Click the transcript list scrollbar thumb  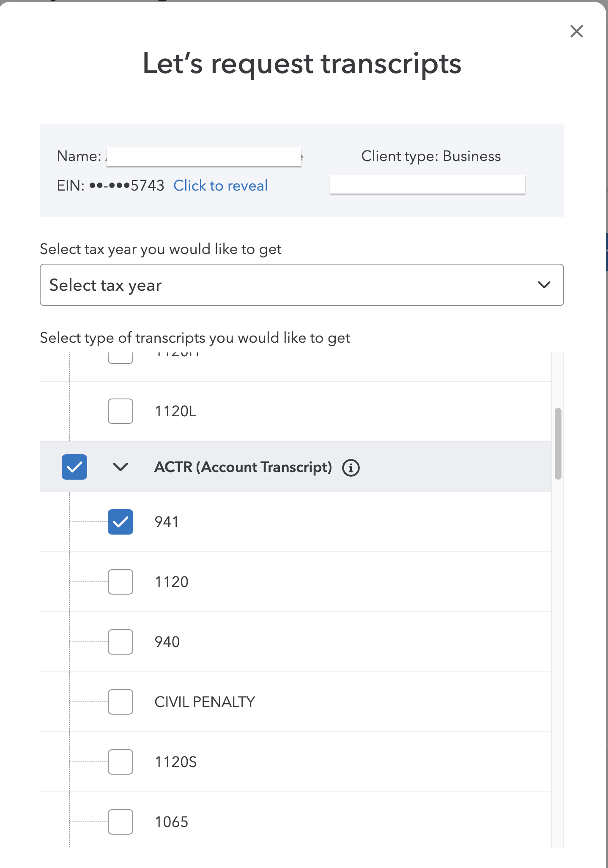click(558, 443)
